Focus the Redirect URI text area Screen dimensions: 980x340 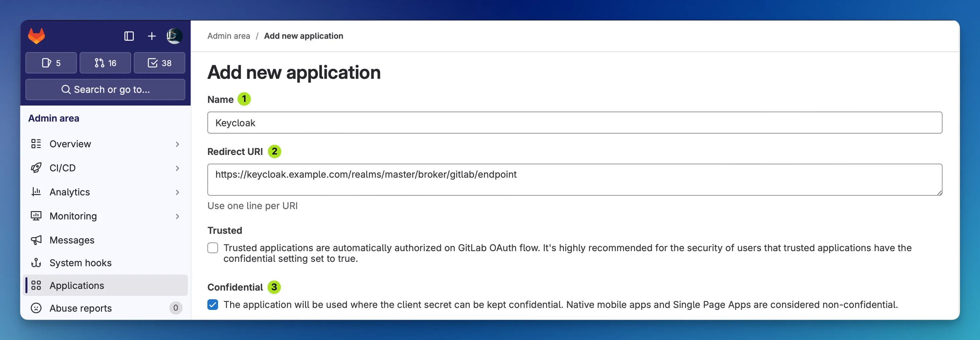[x=575, y=179]
